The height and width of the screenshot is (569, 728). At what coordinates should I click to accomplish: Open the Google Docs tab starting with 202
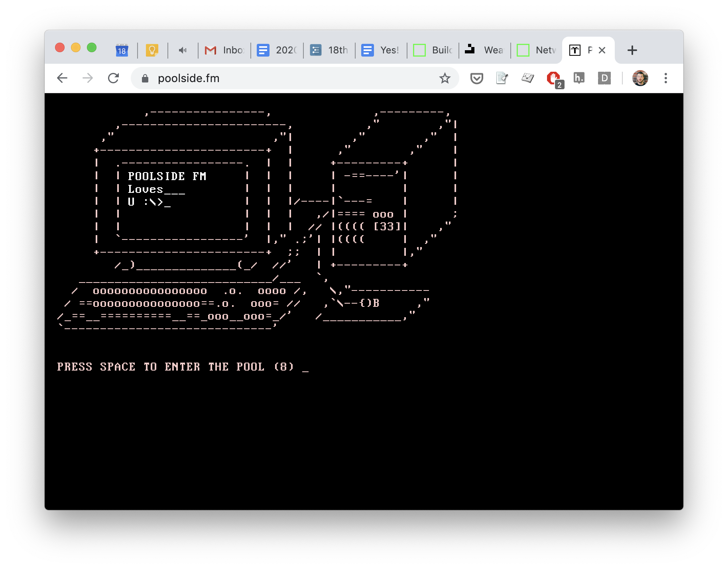point(277,50)
